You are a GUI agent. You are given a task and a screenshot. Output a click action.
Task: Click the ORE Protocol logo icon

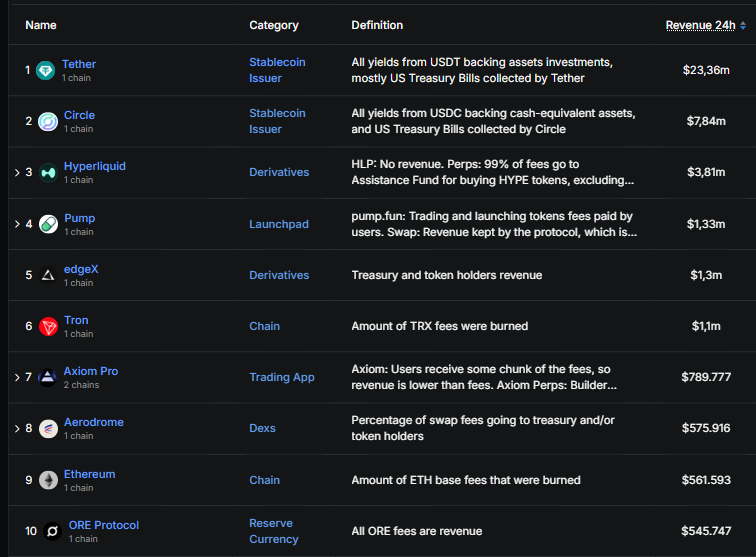(51, 532)
